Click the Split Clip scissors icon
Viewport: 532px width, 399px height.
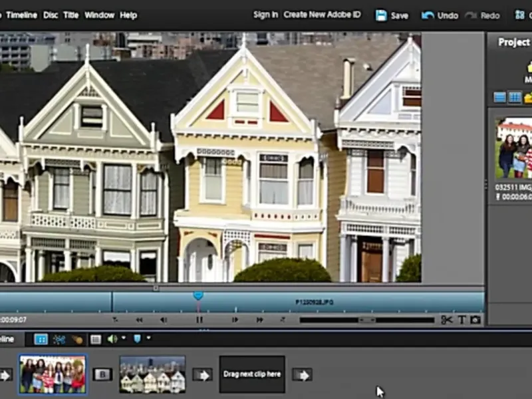[x=447, y=320]
